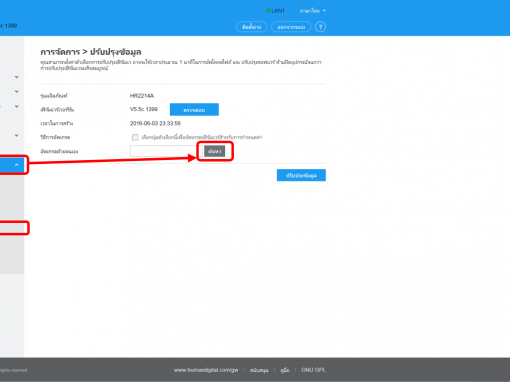
Task: Open the support link in the footer
Action: 259,370
